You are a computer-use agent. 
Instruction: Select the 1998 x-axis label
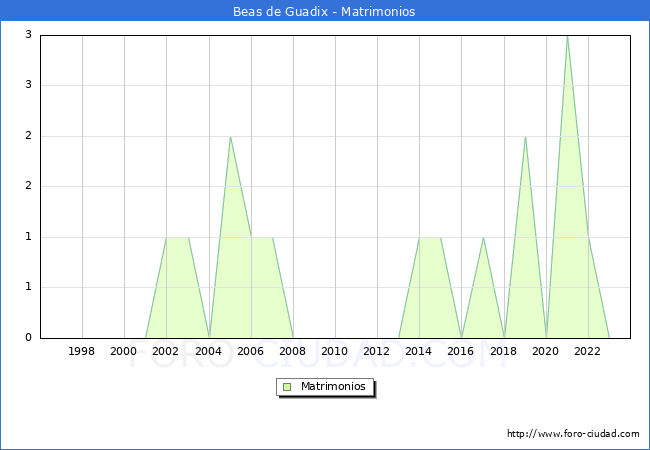pos(82,351)
